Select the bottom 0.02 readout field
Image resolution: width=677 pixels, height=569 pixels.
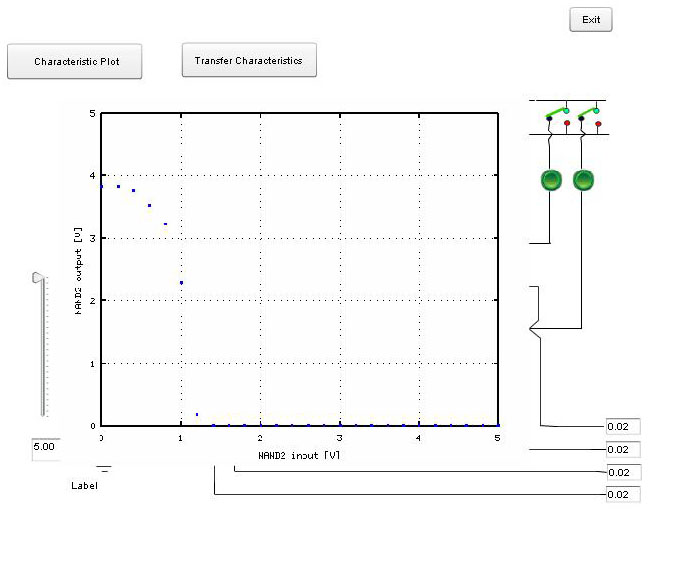click(622, 494)
